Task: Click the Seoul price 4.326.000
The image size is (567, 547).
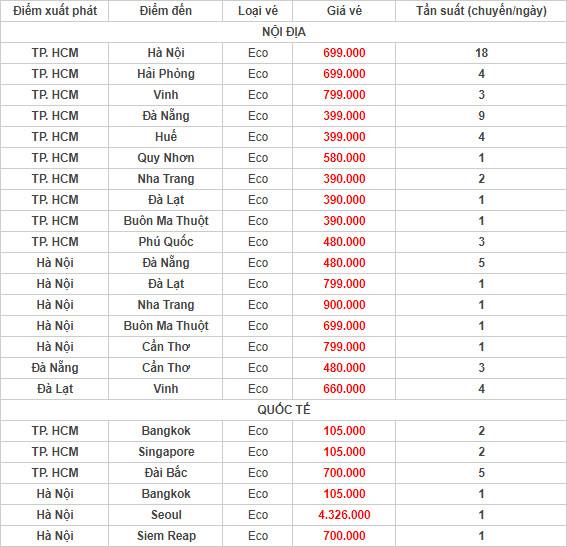Action: click(344, 515)
